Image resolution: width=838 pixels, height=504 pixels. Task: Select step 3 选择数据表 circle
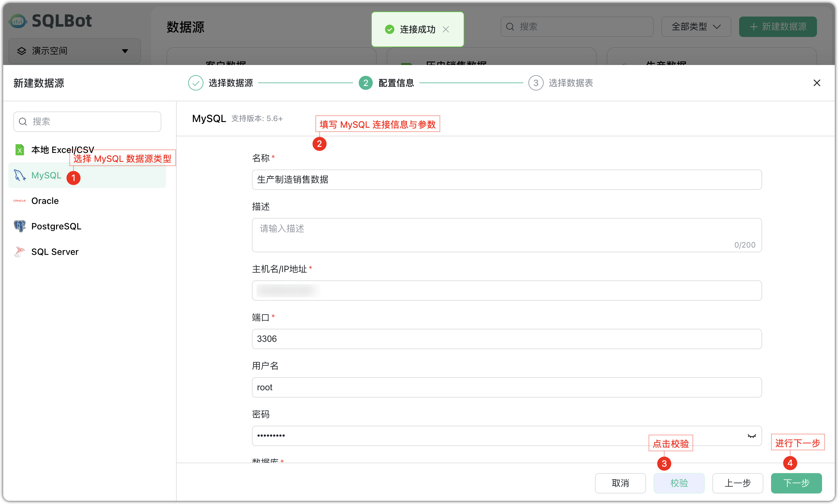click(x=536, y=83)
